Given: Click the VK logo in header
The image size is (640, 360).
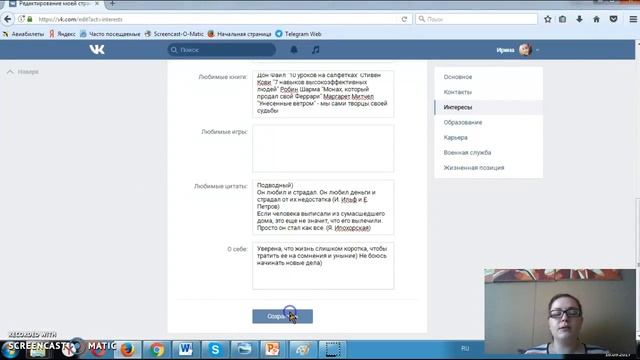Looking at the screenshot, I should coord(97,49).
